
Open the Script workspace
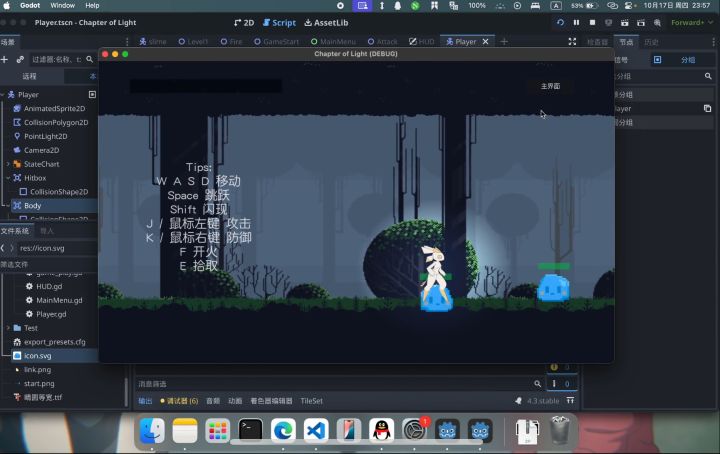pos(279,22)
